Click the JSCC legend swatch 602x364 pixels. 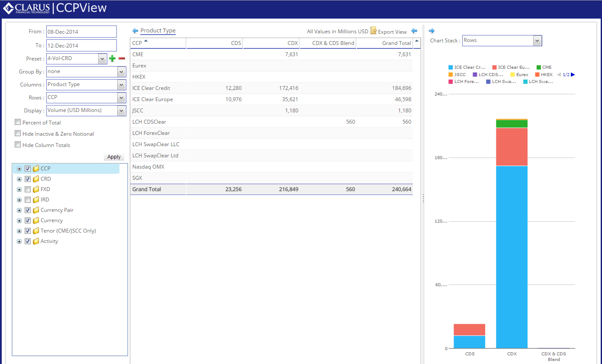point(451,74)
